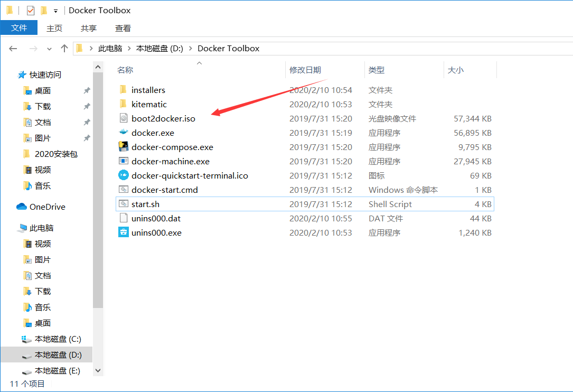Click the 2020/2/10 10:55 date cell
This screenshot has height=392, width=573.
pos(321,218)
